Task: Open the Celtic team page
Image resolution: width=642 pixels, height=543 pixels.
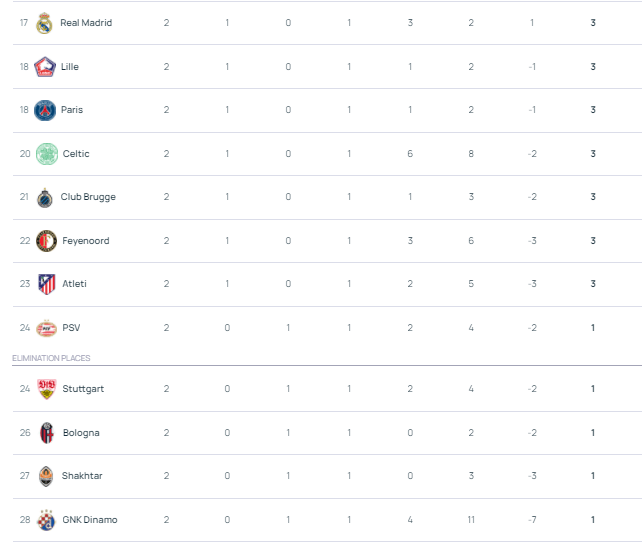Action: 76,154
